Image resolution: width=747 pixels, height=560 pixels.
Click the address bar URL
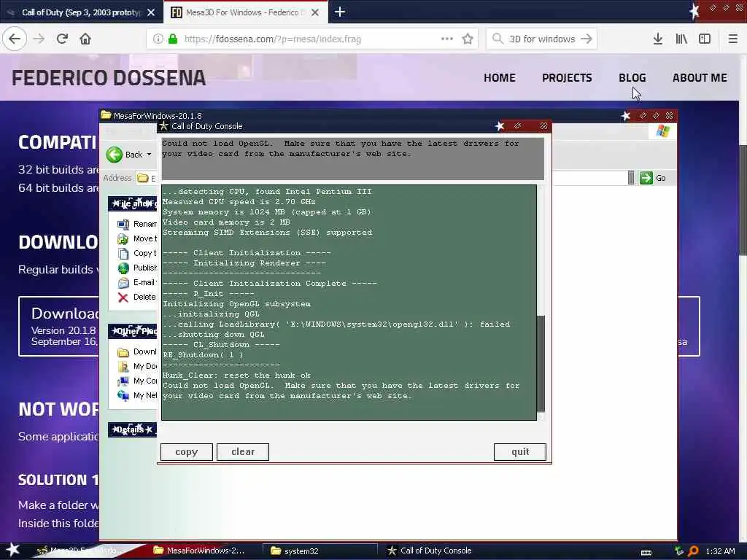coord(273,39)
